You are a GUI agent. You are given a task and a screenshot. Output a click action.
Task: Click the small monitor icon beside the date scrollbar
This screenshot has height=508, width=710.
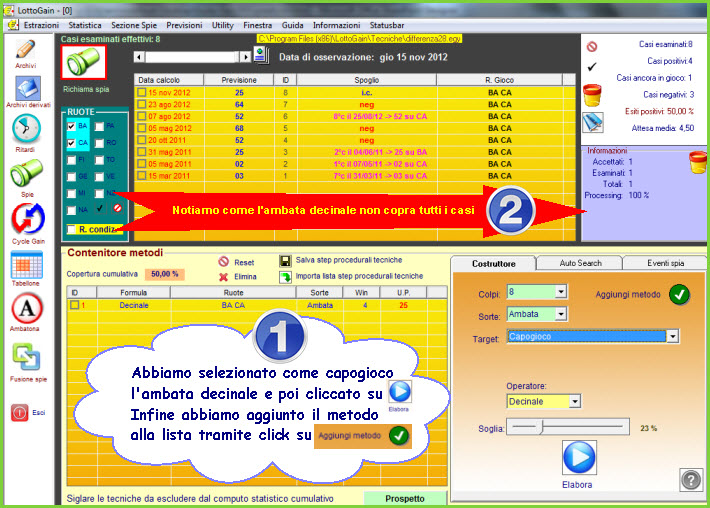click(260, 56)
